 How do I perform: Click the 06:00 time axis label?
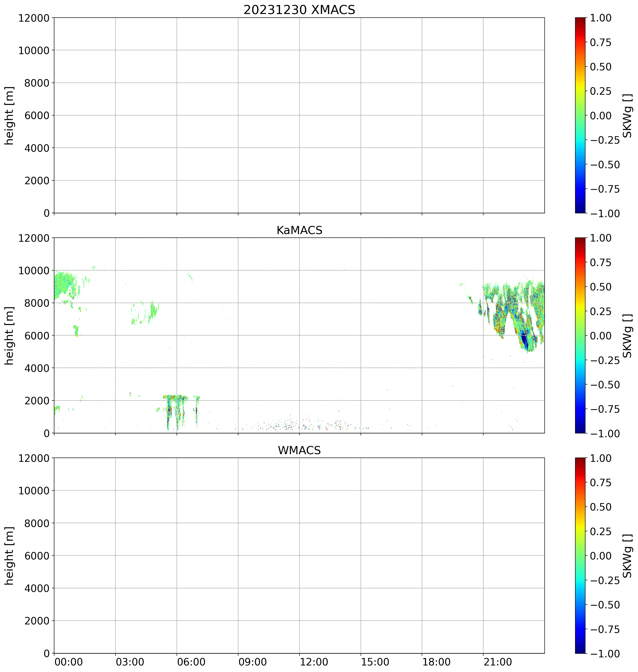tap(191, 662)
